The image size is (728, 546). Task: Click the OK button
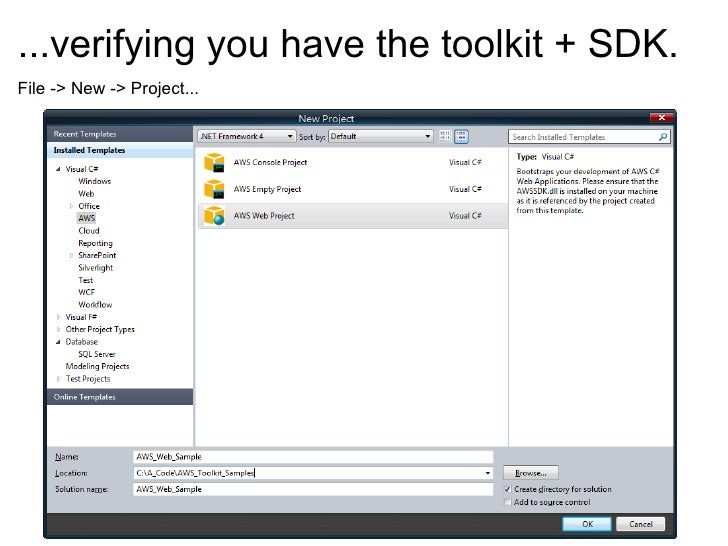coord(587,524)
